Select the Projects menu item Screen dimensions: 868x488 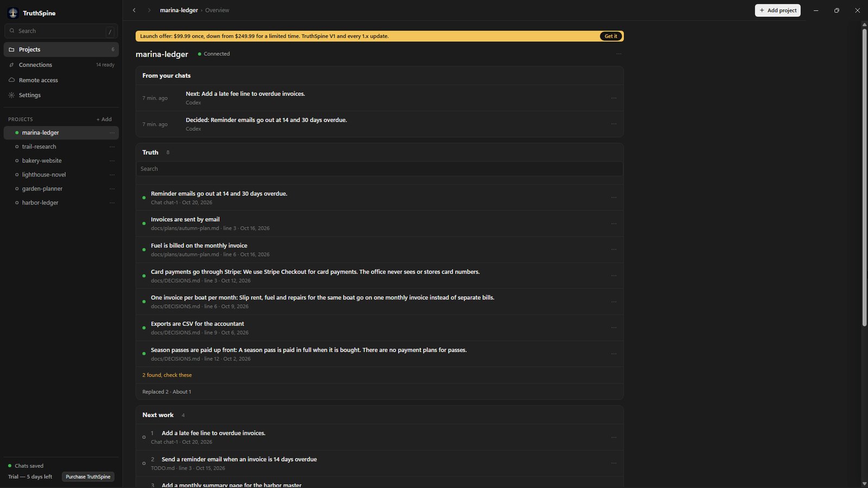61,49
